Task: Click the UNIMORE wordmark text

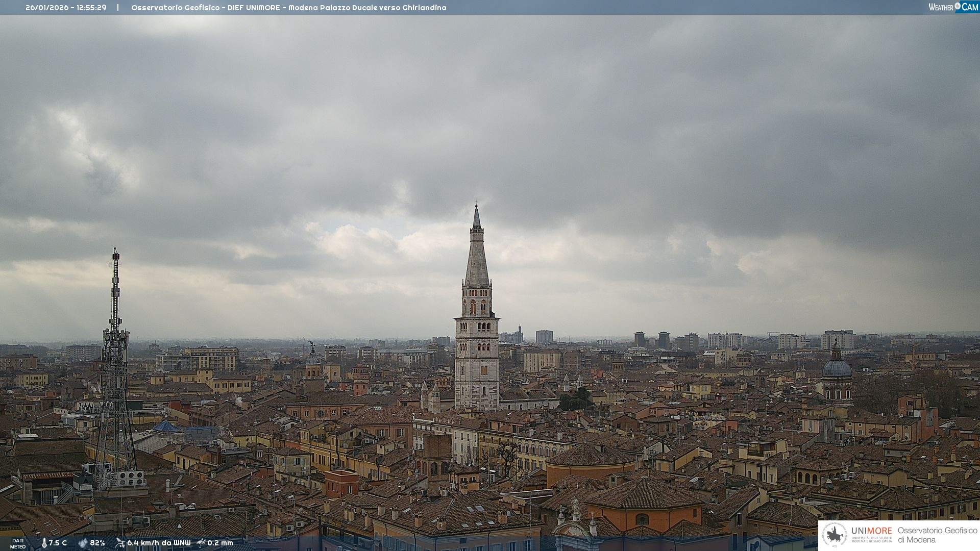Action: pos(871,531)
